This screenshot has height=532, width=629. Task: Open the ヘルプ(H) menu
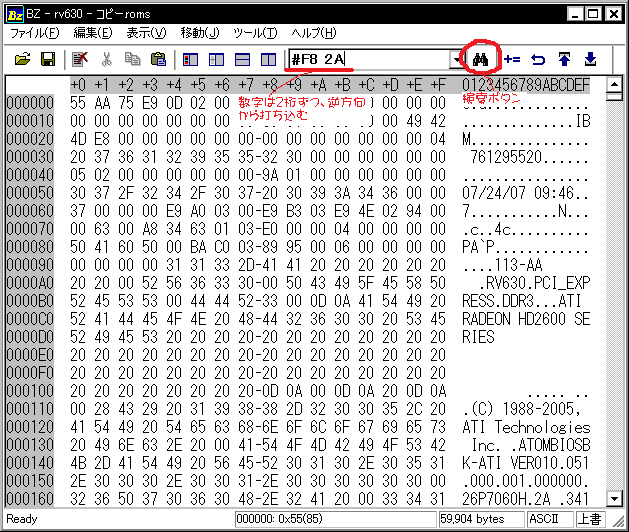point(314,33)
